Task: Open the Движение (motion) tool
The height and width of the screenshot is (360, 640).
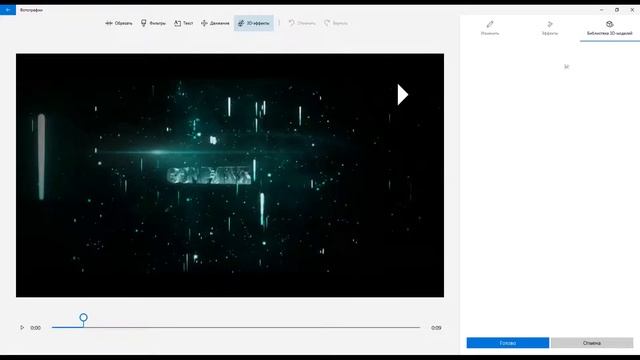Action: [215, 23]
